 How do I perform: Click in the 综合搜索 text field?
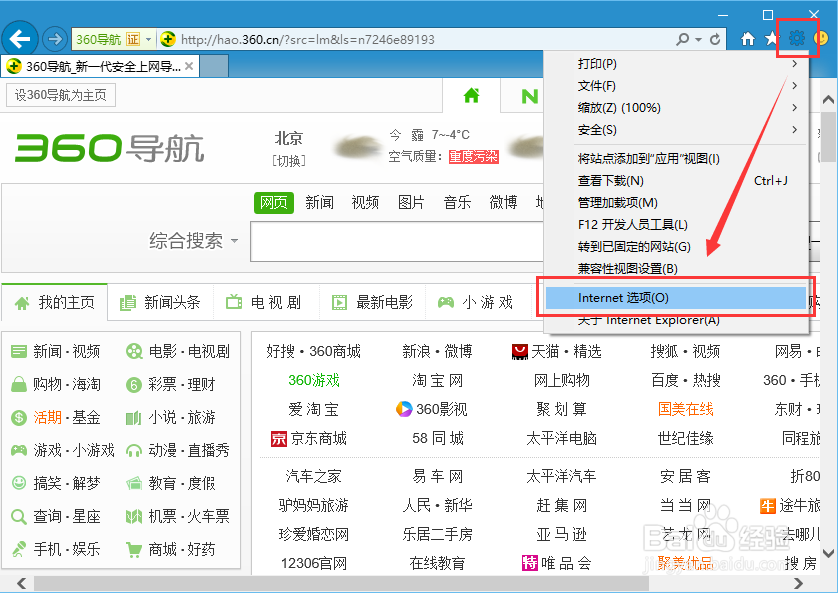coord(398,241)
